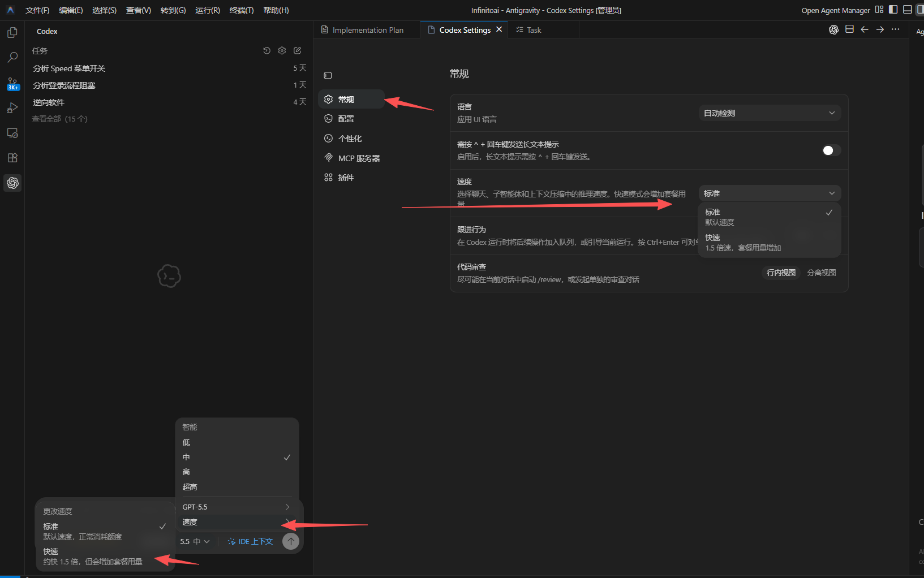Open the Remote Explorer icon
This screenshot has width=924, height=578.
(x=12, y=133)
